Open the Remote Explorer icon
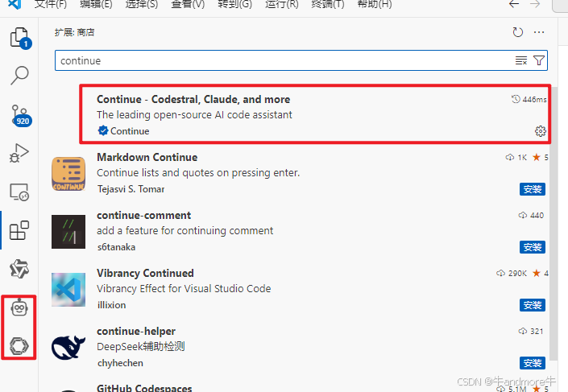This screenshot has width=568, height=392. [19, 192]
